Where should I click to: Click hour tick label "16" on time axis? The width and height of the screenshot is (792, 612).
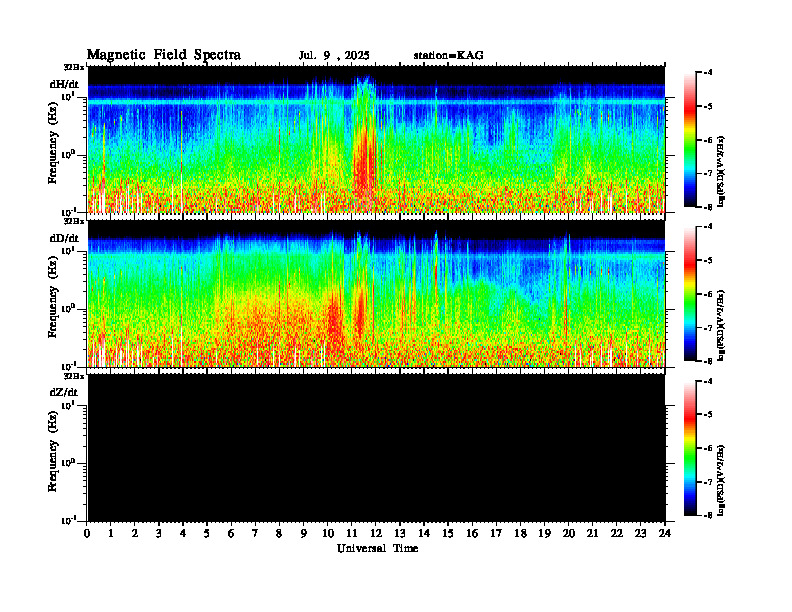click(472, 533)
